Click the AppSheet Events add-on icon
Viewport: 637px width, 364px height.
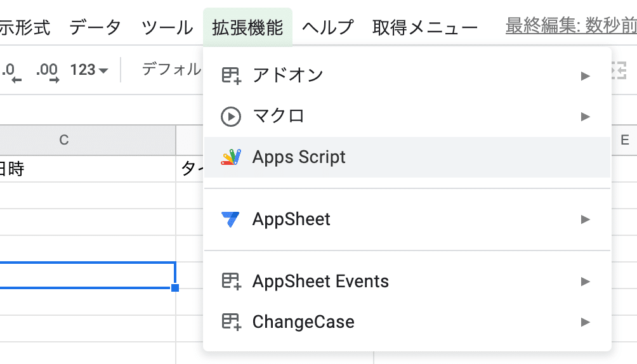231,282
